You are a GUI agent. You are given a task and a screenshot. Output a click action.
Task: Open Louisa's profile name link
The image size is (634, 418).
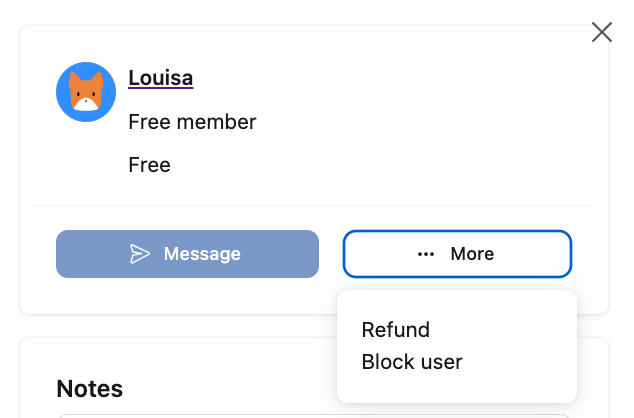[161, 77]
